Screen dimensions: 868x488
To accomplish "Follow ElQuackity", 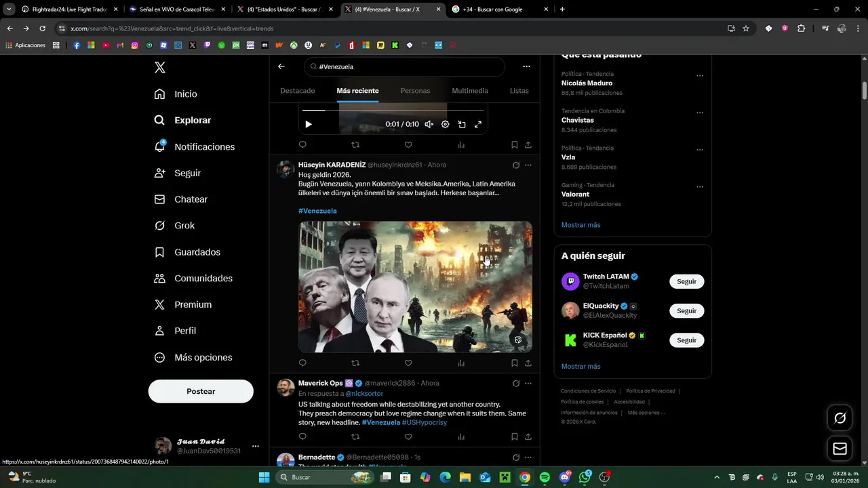I will tap(686, 310).
